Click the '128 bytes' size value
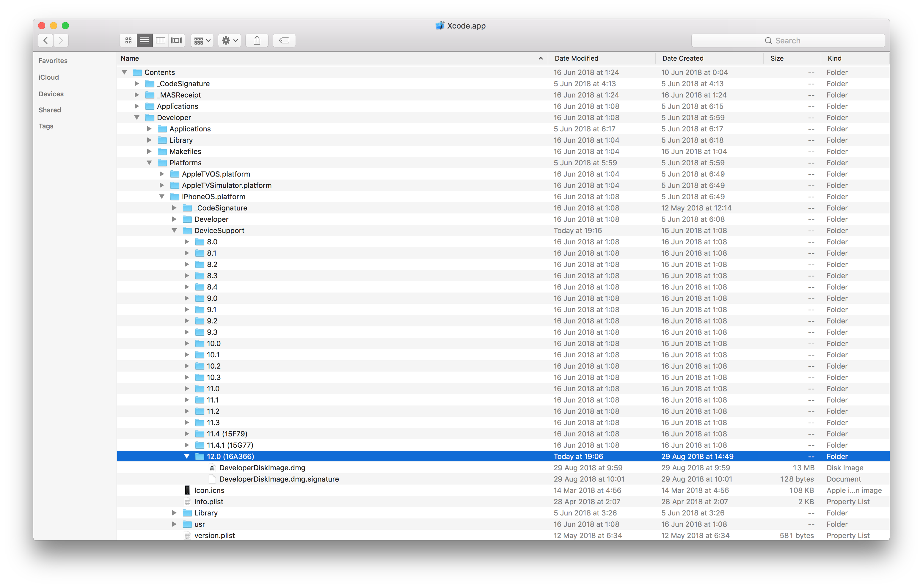Viewport: 923px width, 588px height. click(797, 479)
